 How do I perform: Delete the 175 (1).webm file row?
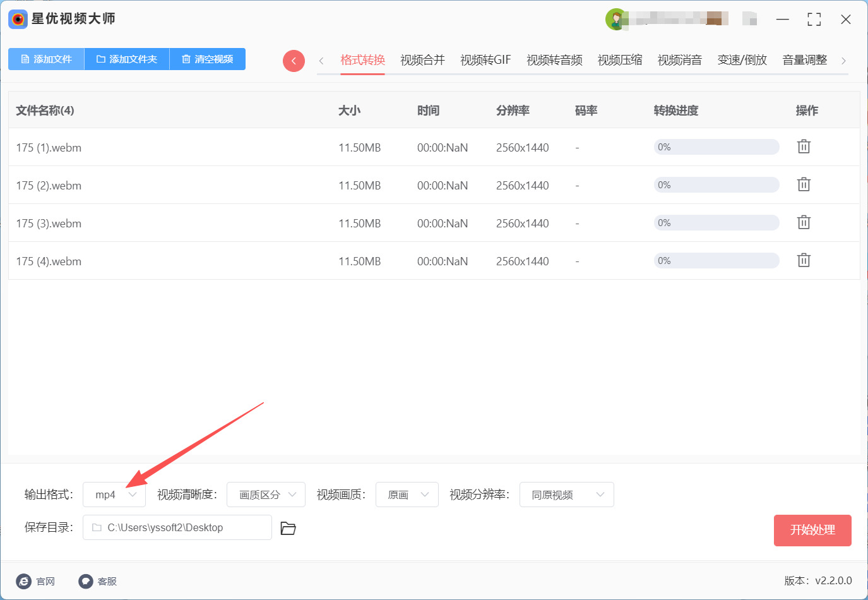coord(803,147)
